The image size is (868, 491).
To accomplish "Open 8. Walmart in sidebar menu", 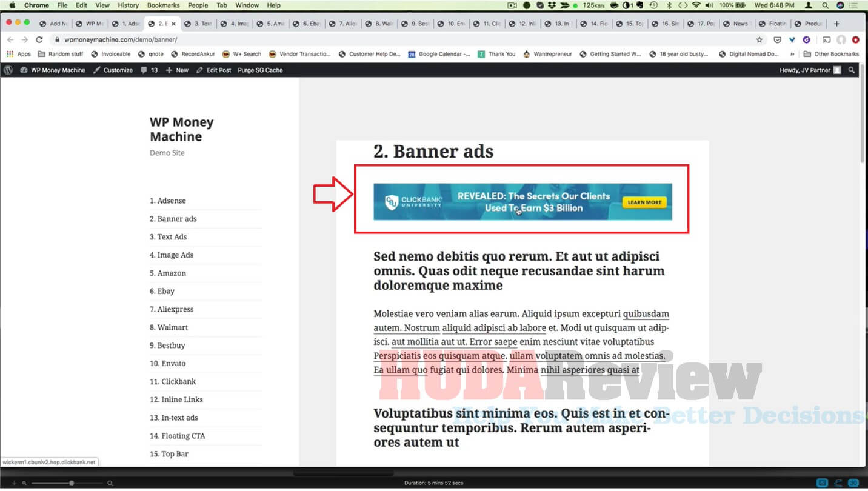I will 169,327.
